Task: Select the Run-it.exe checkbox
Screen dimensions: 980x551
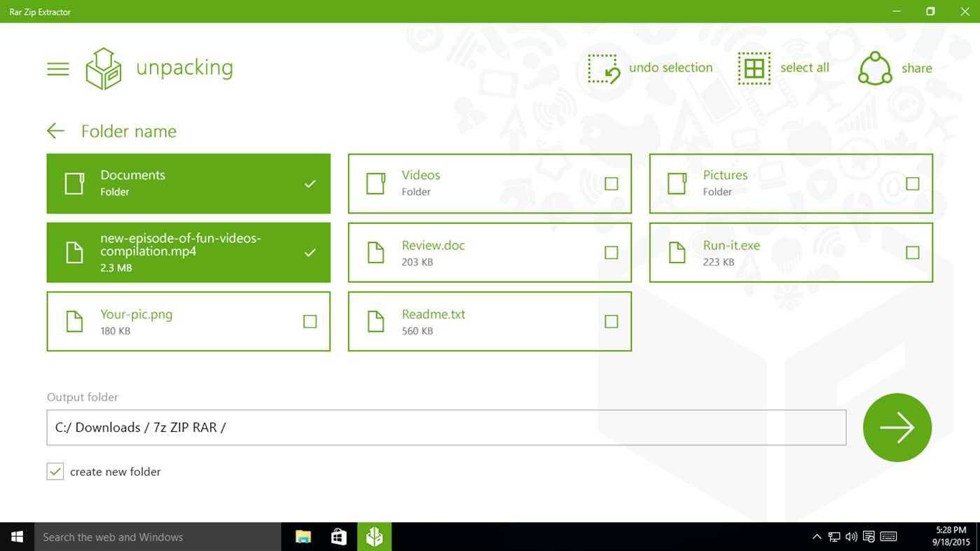Action: click(912, 253)
